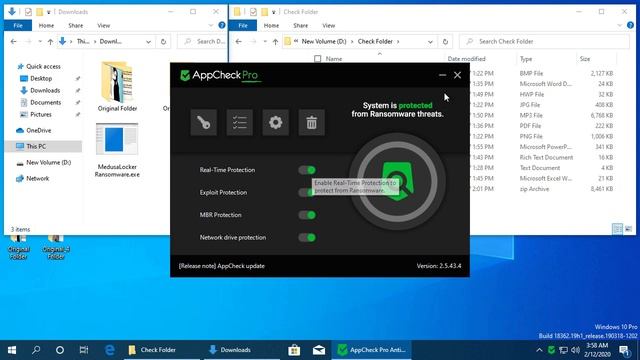Viewport: 640px width, 360px height.
Task: Select Desktop in navigation pane
Action: coord(41,78)
